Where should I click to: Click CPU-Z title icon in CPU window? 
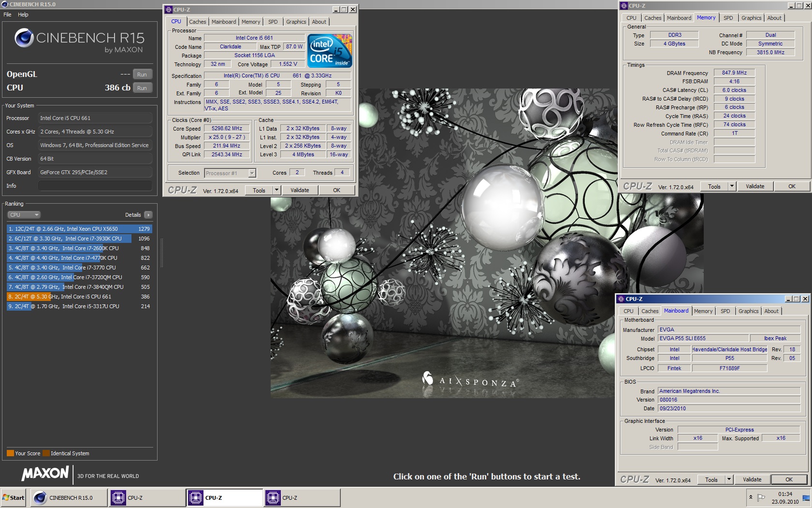(x=169, y=9)
